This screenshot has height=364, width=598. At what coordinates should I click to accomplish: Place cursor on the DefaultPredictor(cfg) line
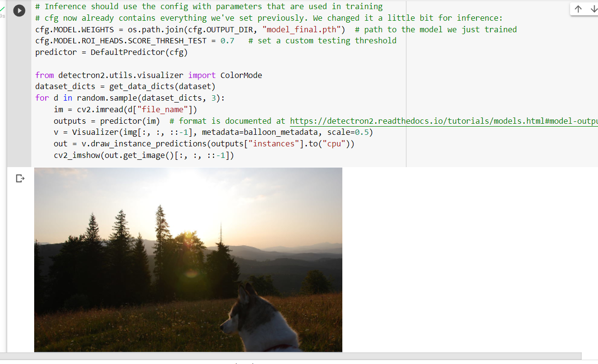[x=111, y=52]
